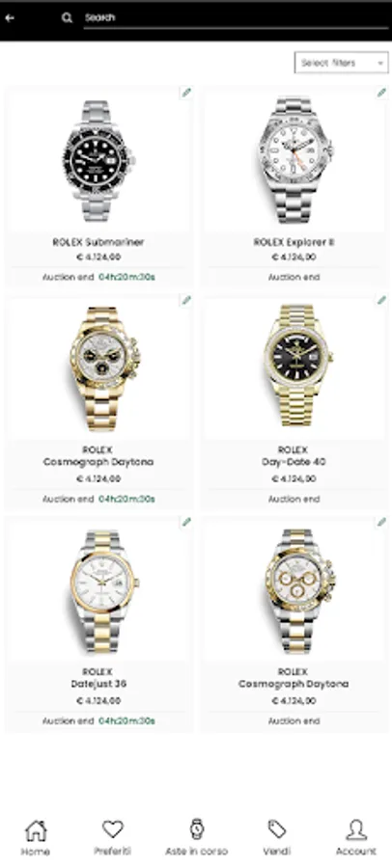This screenshot has width=392, height=868.
Task: Edit the two-tone Cosmograph Daytona via pencil
Action: 381,522
